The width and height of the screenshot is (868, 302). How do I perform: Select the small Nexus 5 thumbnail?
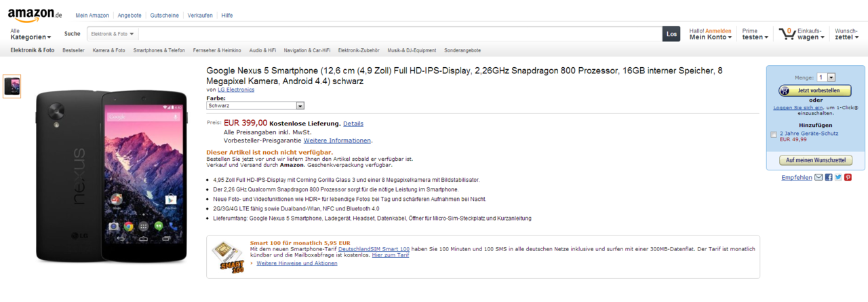[12, 86]
